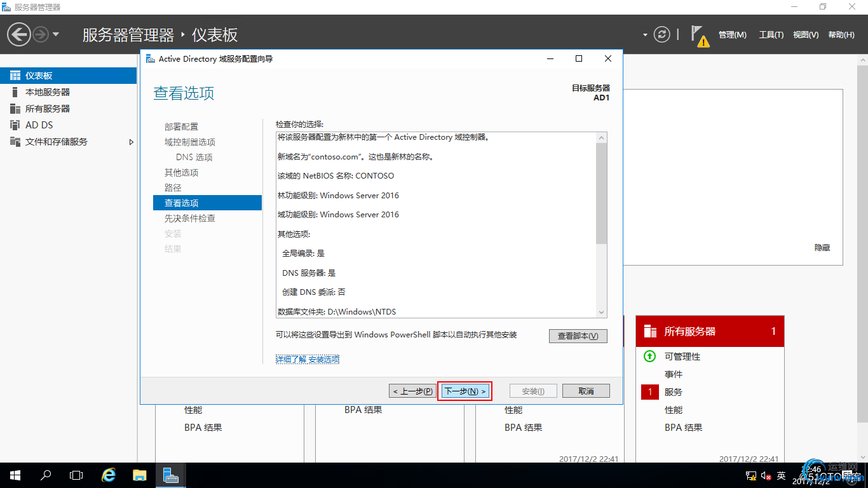Maximize the AD configuration wizard window

(x=579, y=58)
